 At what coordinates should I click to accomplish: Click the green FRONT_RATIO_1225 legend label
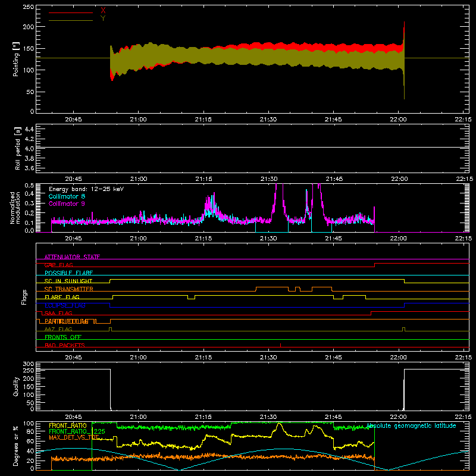[77, 431]
